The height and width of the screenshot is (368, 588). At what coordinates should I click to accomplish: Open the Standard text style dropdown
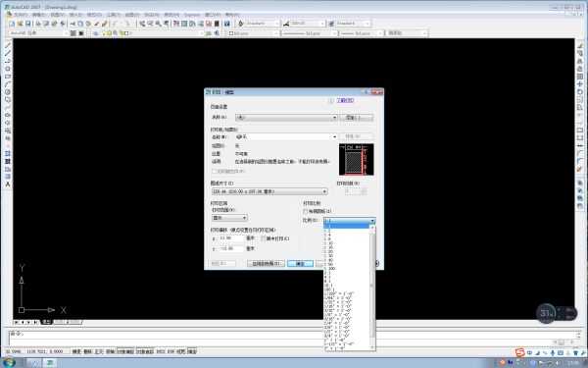(x=263, y=24)
